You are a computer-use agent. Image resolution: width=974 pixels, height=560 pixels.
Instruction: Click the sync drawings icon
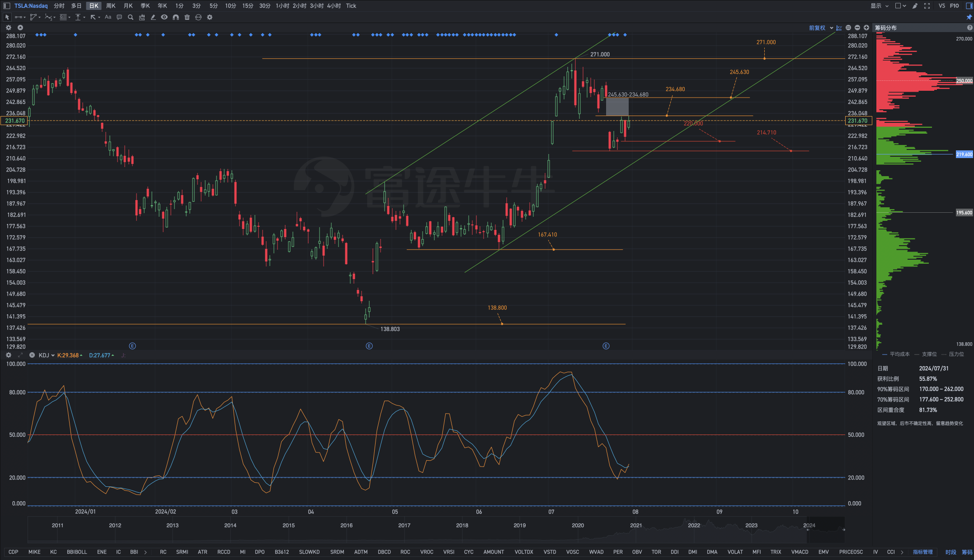tap(198, 17)
